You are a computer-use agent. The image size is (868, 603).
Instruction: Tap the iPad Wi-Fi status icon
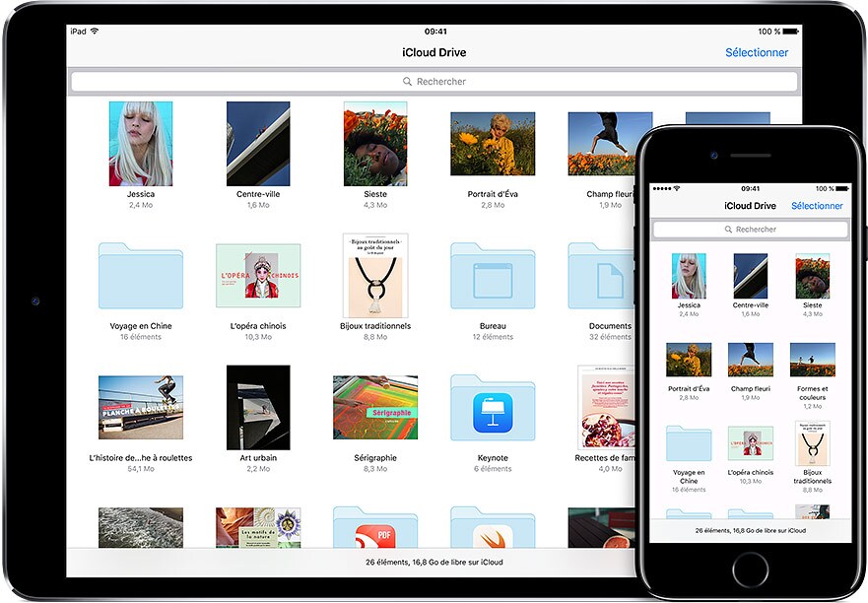coord(95,31)
